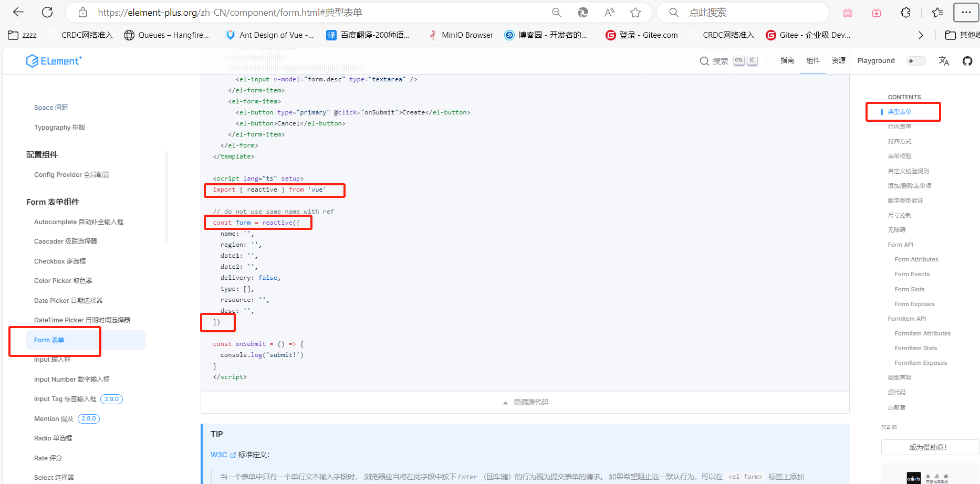Open Date Picker 日期选择器 page
The height and width of the screenshot is (484, 980).
pos(68,301)
